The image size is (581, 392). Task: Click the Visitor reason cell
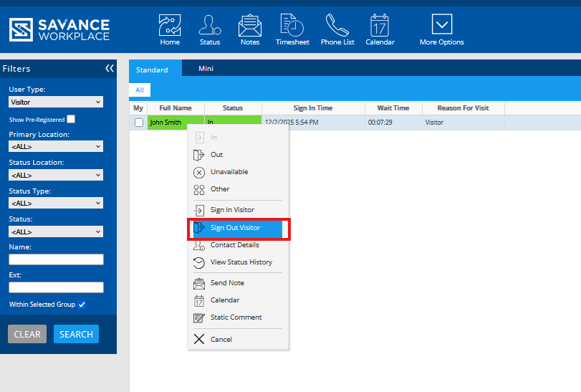464,123
